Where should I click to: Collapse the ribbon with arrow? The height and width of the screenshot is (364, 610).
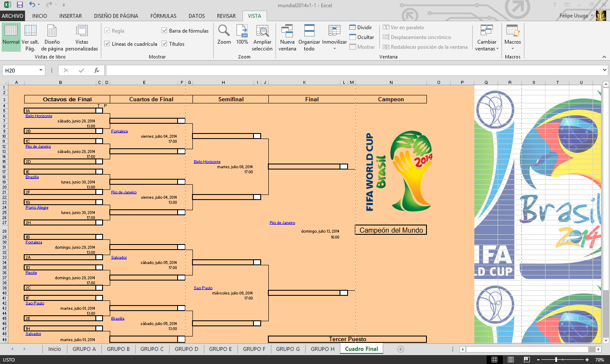click(x=604, y=57)
